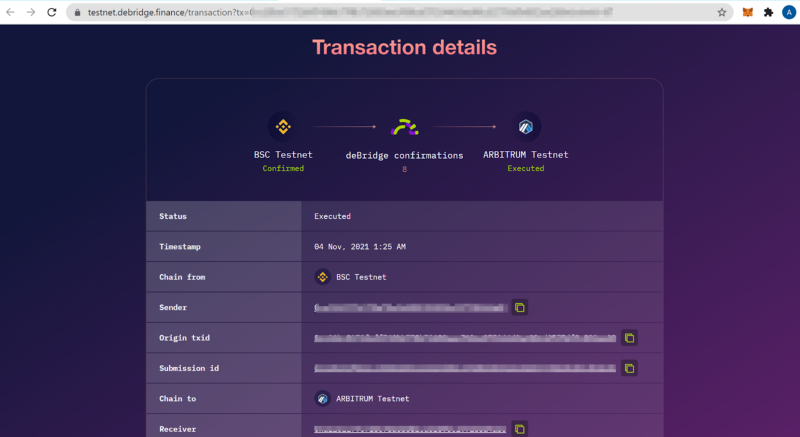Go forward in browser history

pyautogui.click(x=31, y=12)
